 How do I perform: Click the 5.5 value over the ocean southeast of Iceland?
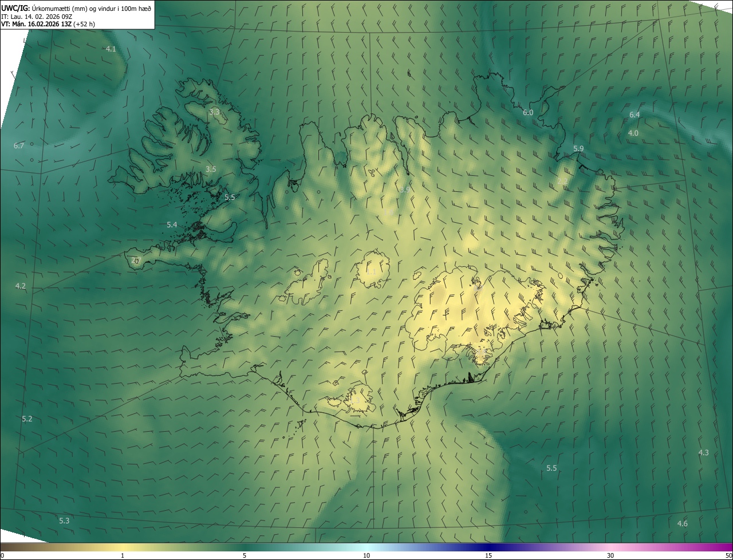pyautogui.click(x=551, y=468)
